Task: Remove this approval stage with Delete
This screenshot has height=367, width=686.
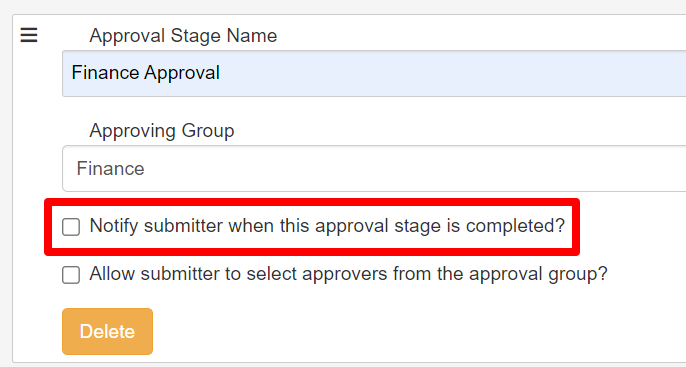Action: pos(107,332)
